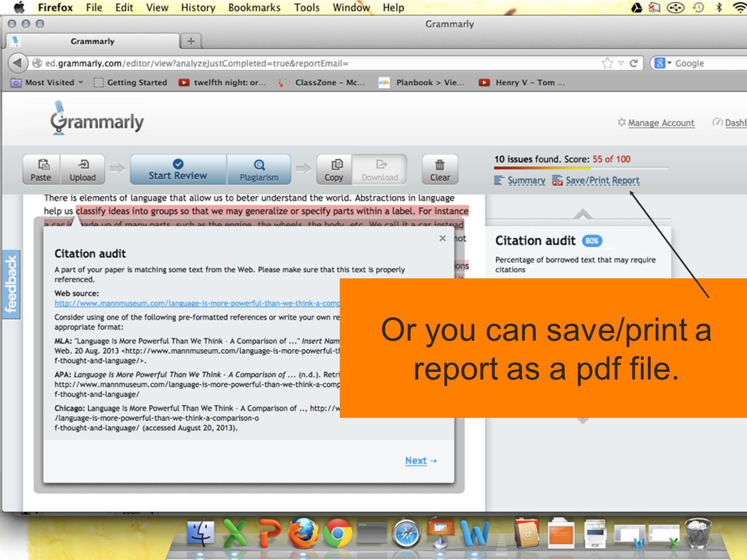
Task: Open the File menu
Action: pyautogui.click(x=94, y=8)
